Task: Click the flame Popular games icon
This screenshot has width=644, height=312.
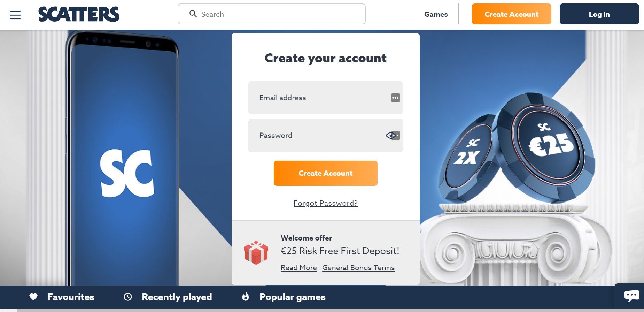Action: tap(246, 297)
